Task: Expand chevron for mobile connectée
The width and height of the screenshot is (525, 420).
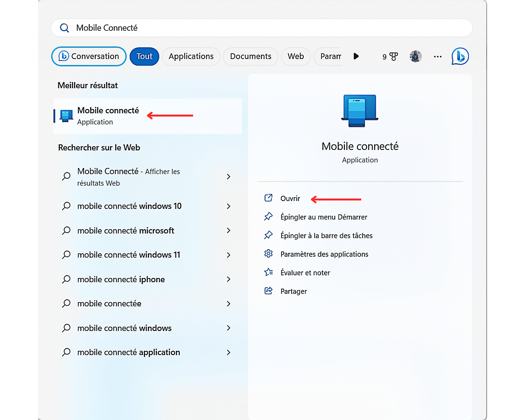Action: (228, 304)
